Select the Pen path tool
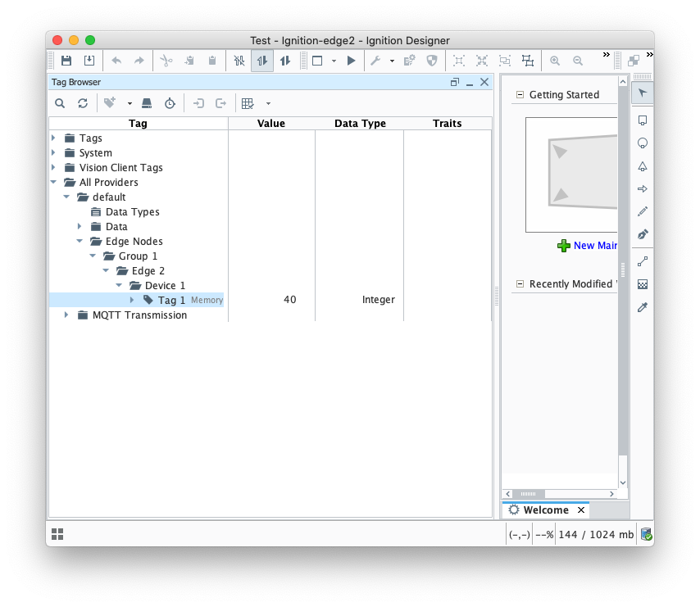This screenshot has height=607, width=700. [x=643, y=234]
